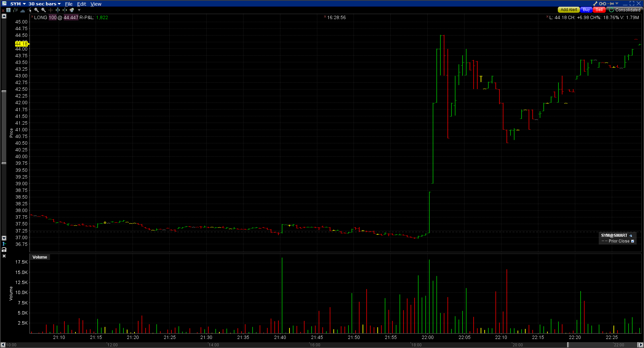Screen dimensions: 644x348
Task: Click the Add Alert button
Action: 569,10
